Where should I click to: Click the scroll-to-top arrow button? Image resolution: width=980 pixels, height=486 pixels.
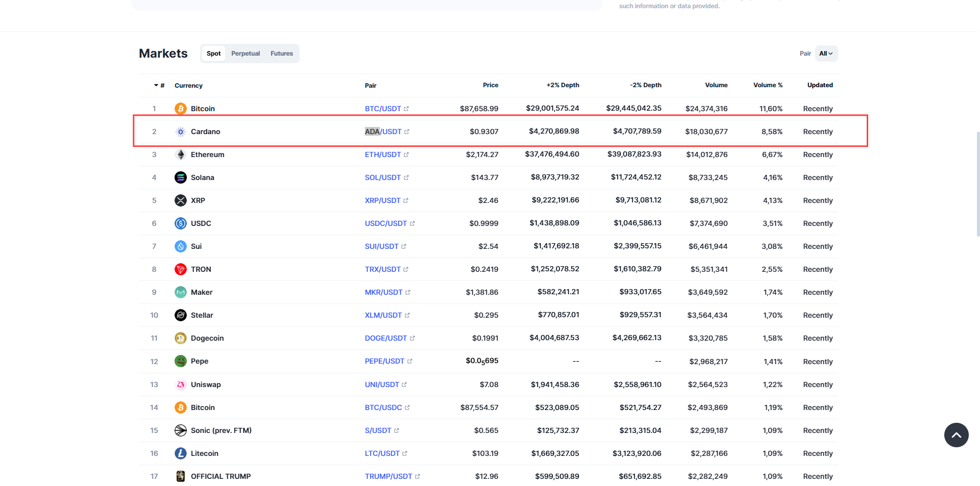pyautogui.click(x=956, y=435)
